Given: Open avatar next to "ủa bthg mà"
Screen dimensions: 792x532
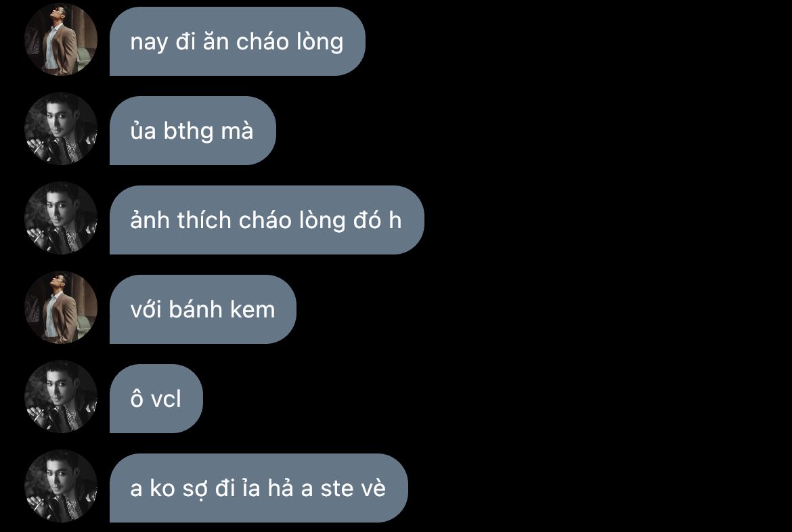Looking at the screenshot, I should [x=61, y=129].
